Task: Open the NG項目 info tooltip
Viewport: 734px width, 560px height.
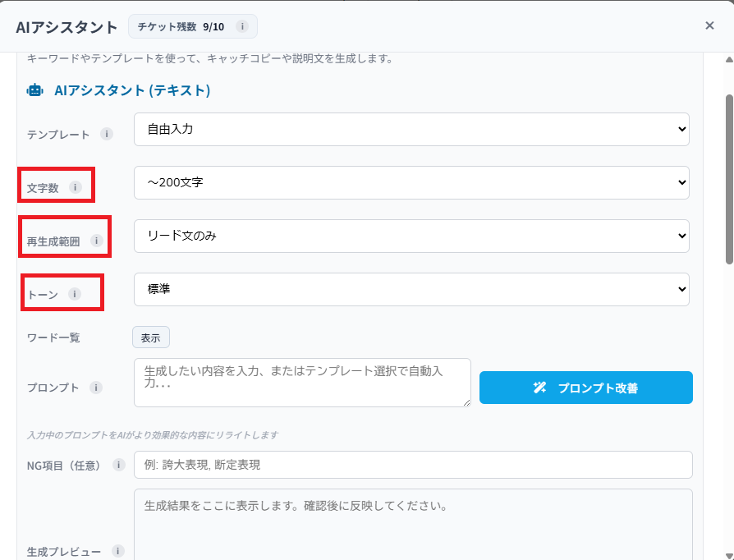Action: [117, 465]
